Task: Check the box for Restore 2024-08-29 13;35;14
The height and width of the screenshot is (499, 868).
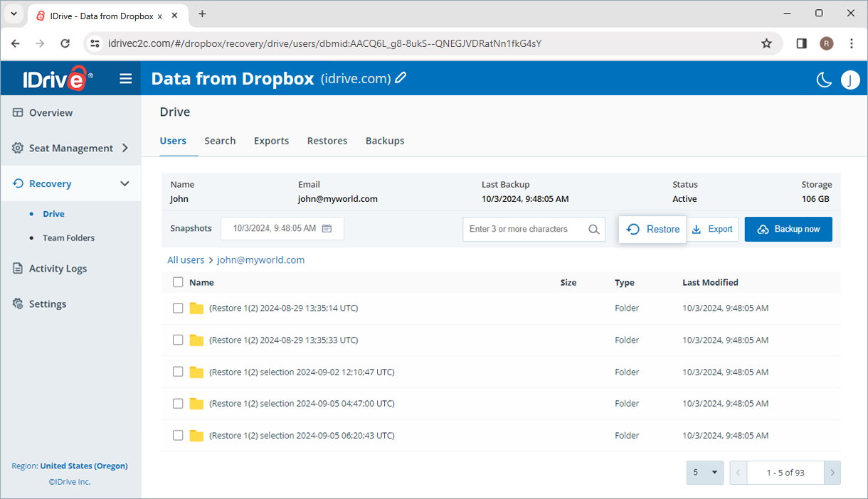Action: click(x=178, y=308)
